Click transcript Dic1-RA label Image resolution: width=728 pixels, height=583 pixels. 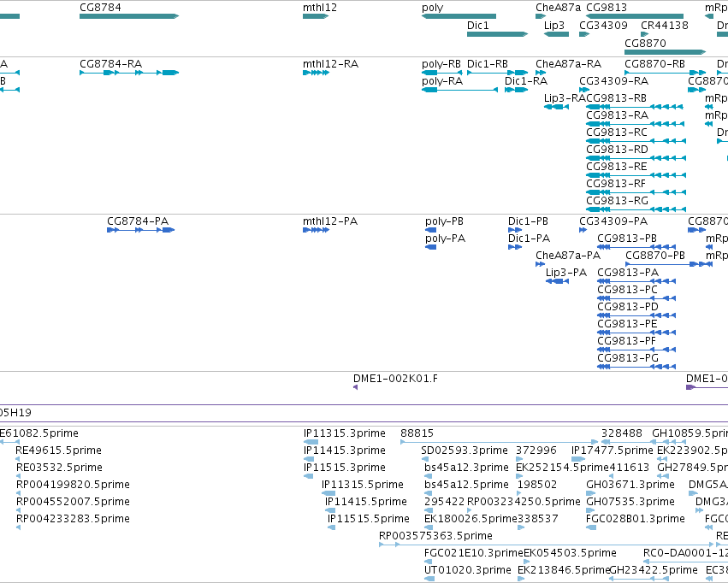[526, 81]
